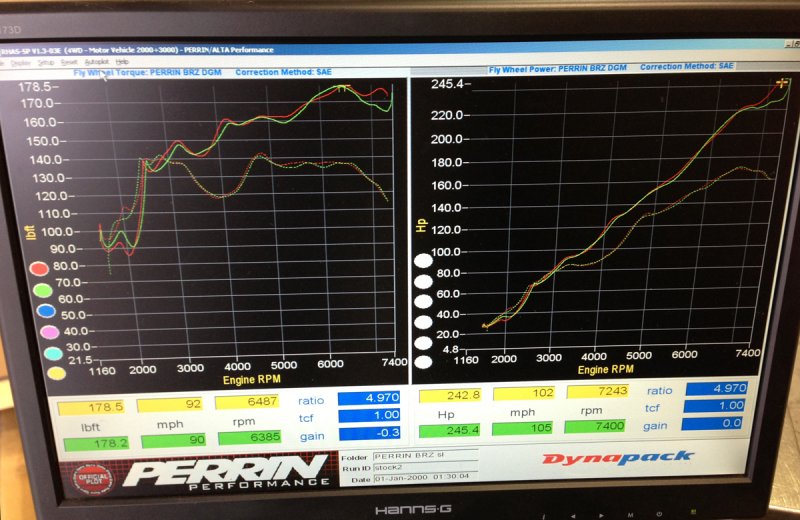Toggle the yellow run circle beside torque graph
Screen dimensions: 800x520
(x=57, y=374)
